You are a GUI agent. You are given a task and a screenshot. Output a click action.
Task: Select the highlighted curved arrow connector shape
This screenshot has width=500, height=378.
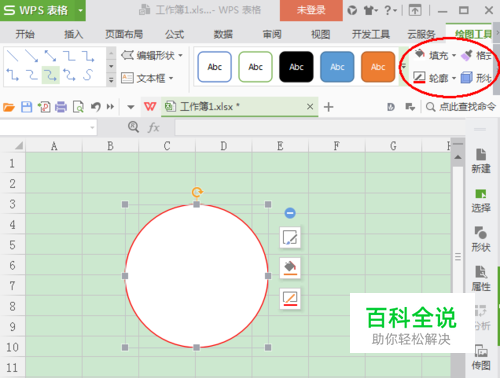pos(51,75)
